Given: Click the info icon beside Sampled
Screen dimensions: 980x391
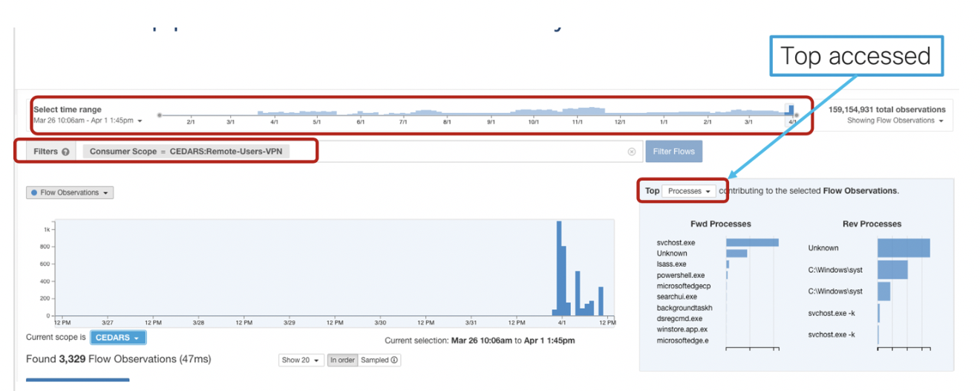Looking at the screenshot, I should (x=394, y=361).
